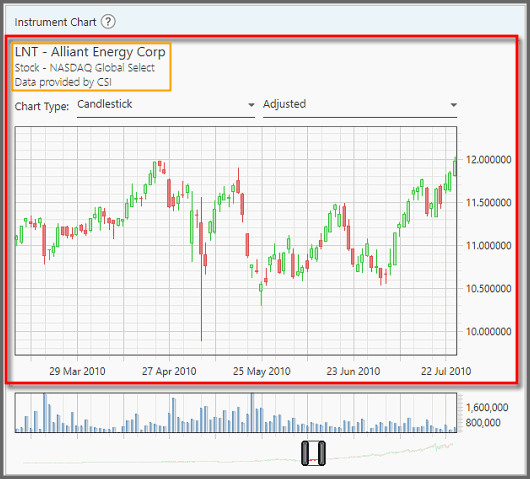The width and height of the screenshot is (530, 479).
Task: Click the overview mini price line on the far right
Action: coord(443,446)
